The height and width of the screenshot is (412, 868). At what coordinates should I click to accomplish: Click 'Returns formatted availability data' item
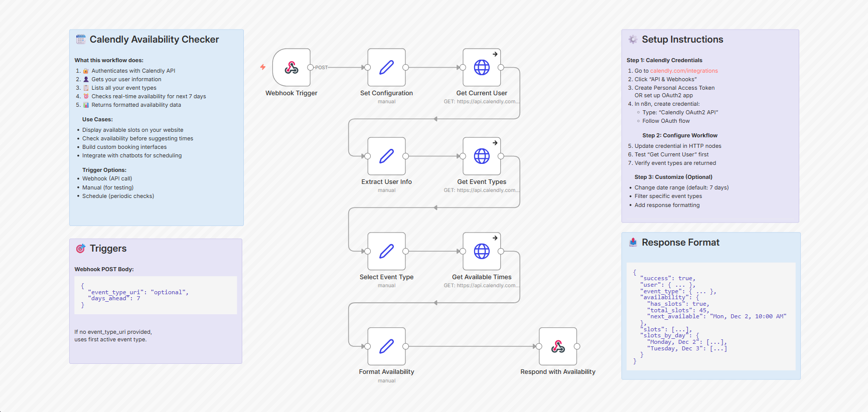(136, 105)
